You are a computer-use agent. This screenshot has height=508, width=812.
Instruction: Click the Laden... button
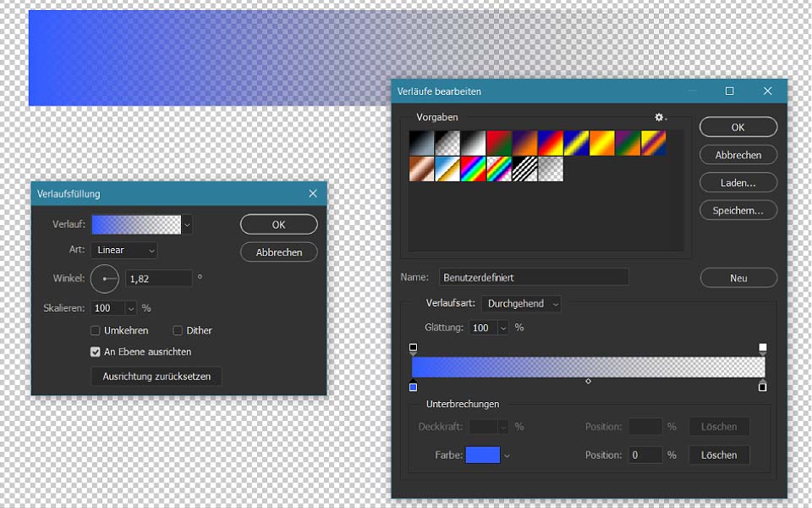tap(738, 183)
